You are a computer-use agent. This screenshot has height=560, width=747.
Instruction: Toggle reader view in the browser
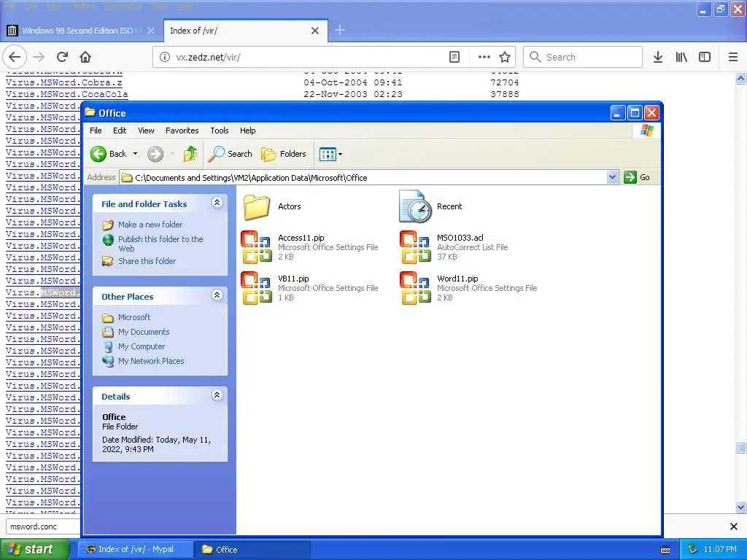[x=454, y=57]
